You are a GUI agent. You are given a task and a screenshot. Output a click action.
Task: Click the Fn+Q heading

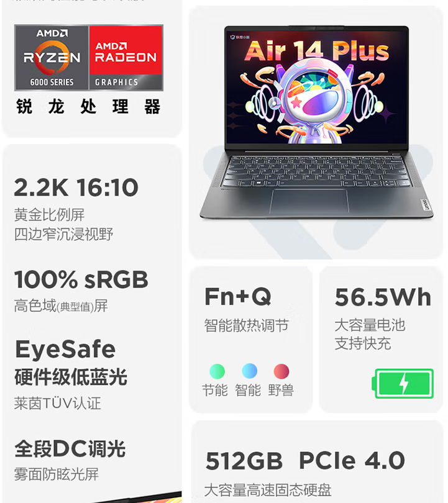[x=238, y=296]
